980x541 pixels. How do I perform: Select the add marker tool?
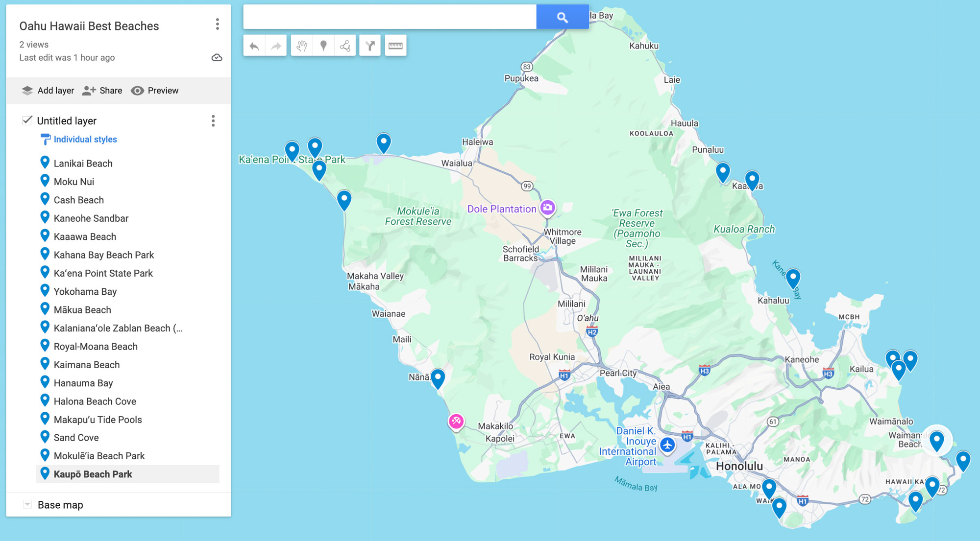click(x=323, y=46)
